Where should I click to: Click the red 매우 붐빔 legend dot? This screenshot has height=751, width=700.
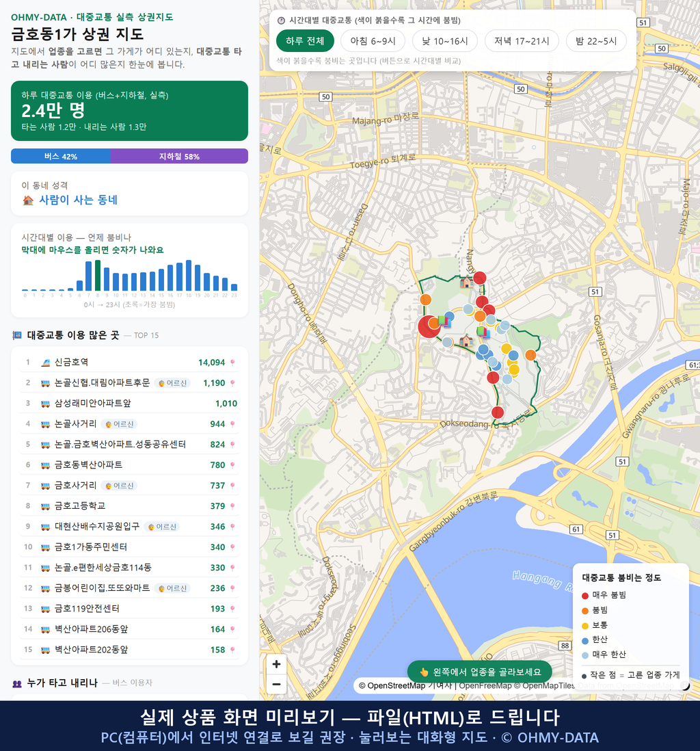584,595
